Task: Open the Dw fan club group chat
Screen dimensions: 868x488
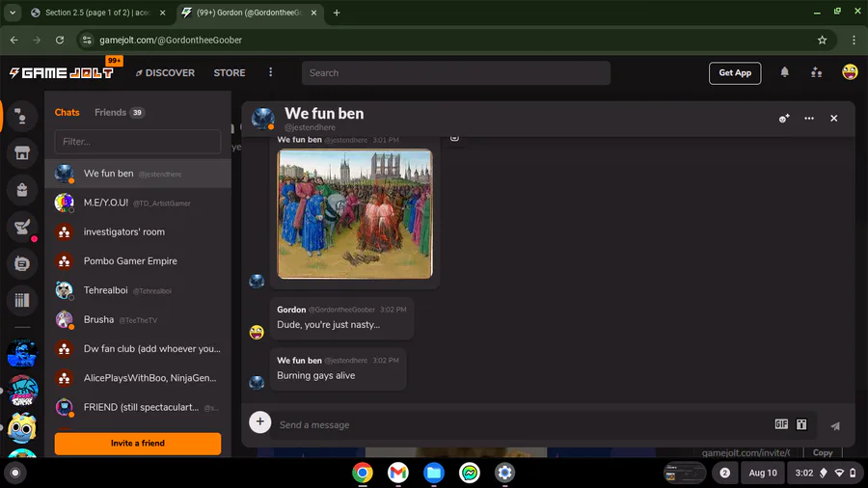Action: point(137,349)
